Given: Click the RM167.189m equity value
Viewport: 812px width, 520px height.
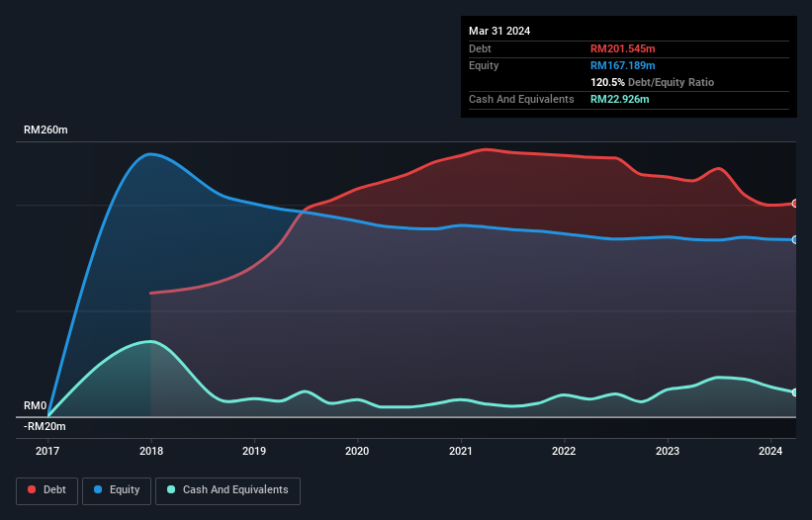Looking at the screenshot, I should tap(622, 65).
